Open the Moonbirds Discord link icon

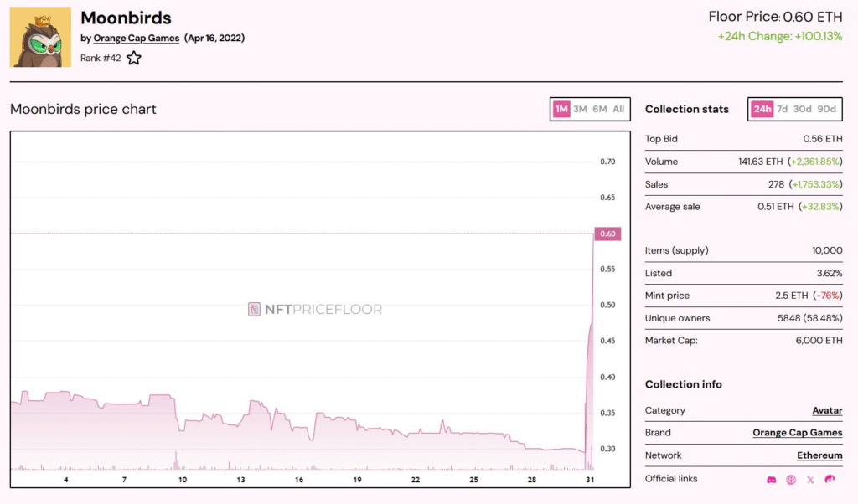[x=771, y=480]
